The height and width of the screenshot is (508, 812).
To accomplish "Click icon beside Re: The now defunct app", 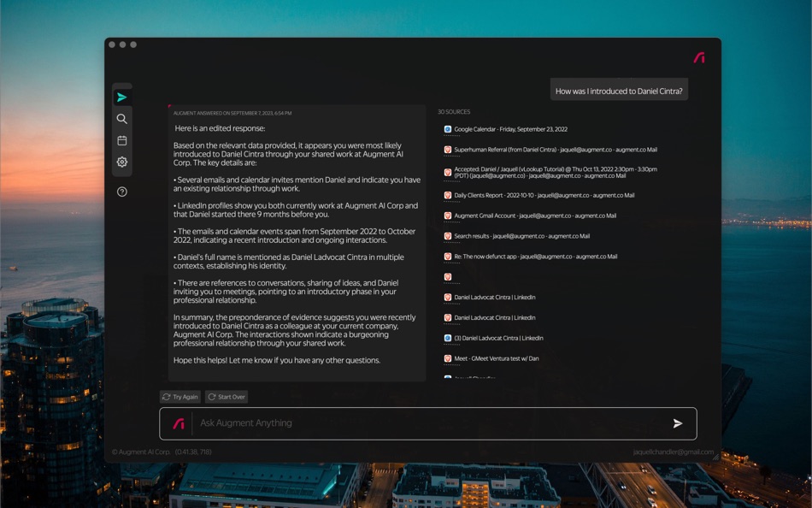I will click(x=448, y=256).
